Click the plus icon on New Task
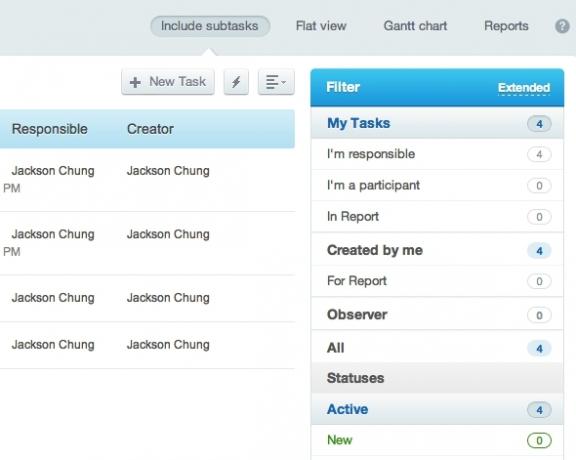Image resolution: width=576 pixels, height=460 pixels. [x=135, y=82]
